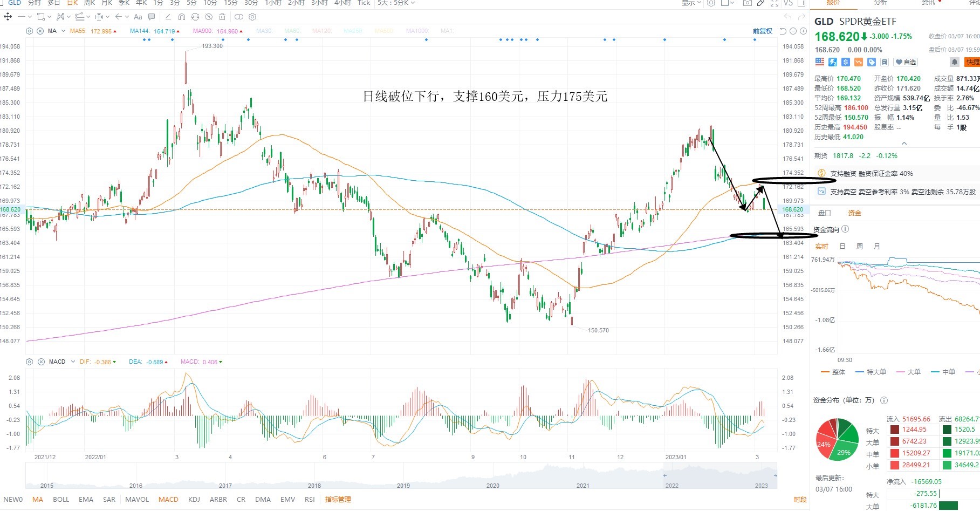Open drawing toolbar settings gear

click(252, 17)
